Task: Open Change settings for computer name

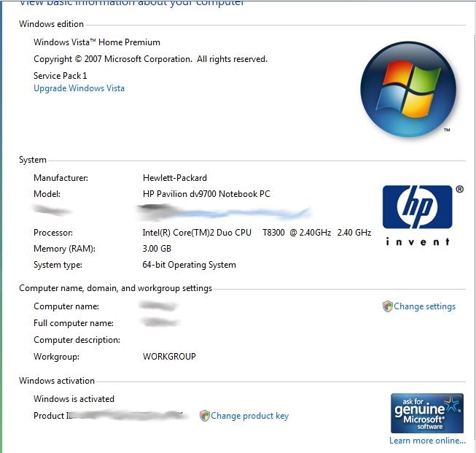Action: pyautogui.click(x=424, y=306)
